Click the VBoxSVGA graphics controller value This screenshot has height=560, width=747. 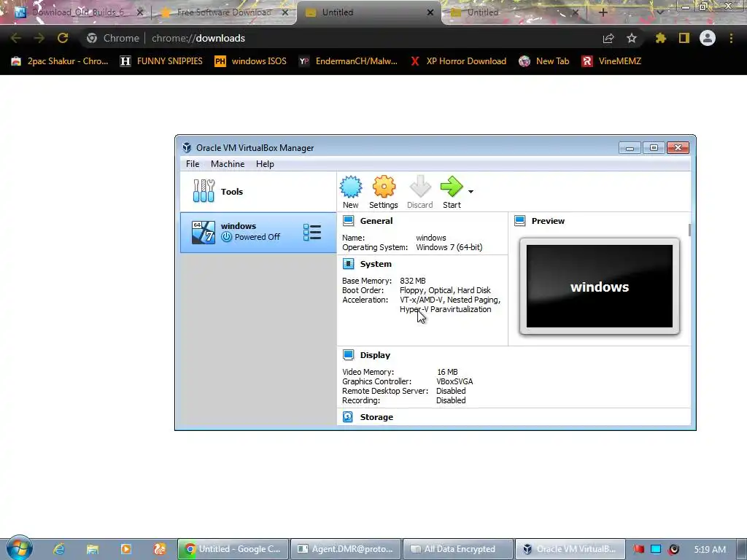[454, 381]
